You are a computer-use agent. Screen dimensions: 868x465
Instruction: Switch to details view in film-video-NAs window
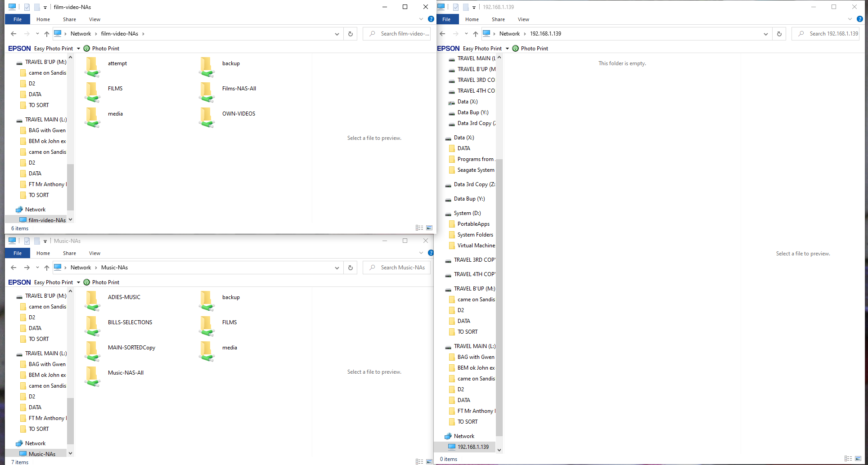pyautogui.click(x=419, y=228)
